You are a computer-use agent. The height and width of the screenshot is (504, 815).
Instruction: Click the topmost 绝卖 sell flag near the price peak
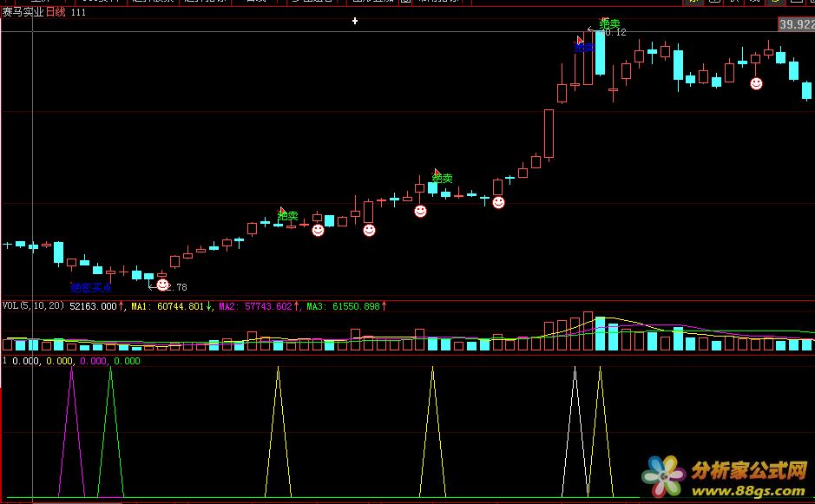tap(609, 23)
